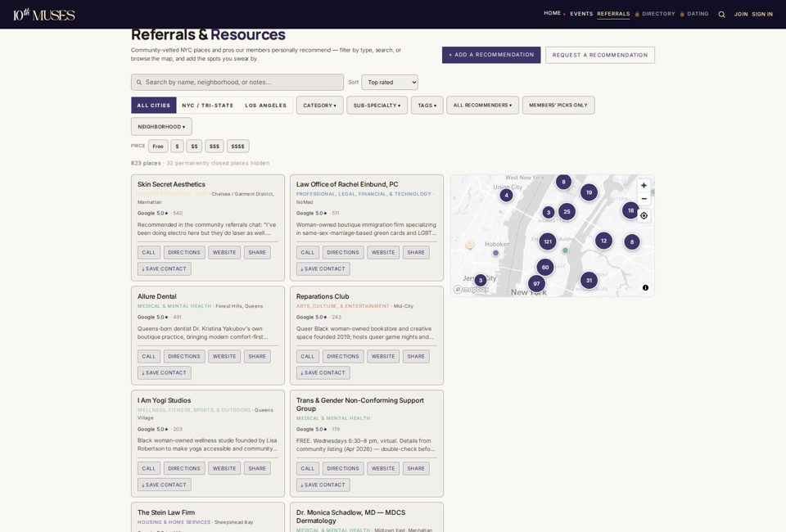786x532 pixels.
Task: Open the Sort Top rated dropdown
Action: click(x=390, y=82)
